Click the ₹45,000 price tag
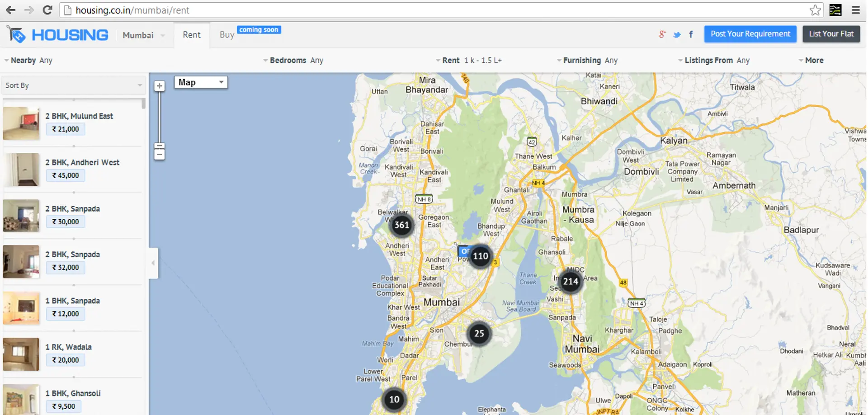 pyautogui.click(x=66, y=175)
